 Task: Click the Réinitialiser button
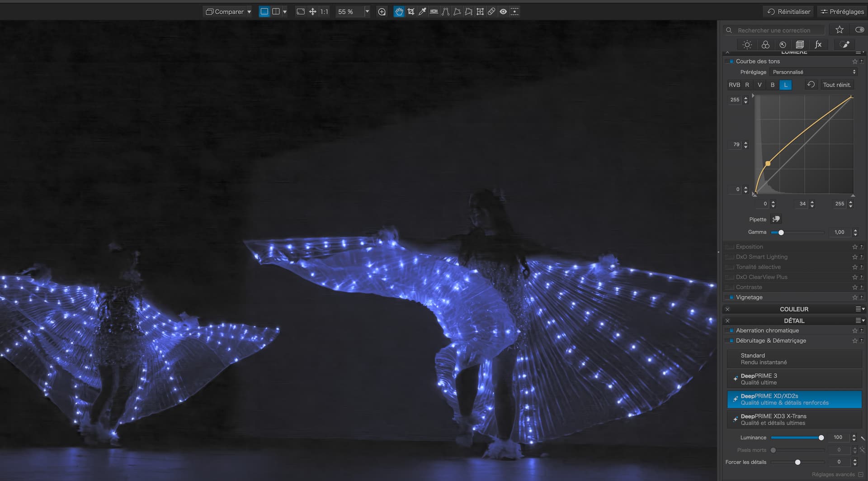click(789, 12)
